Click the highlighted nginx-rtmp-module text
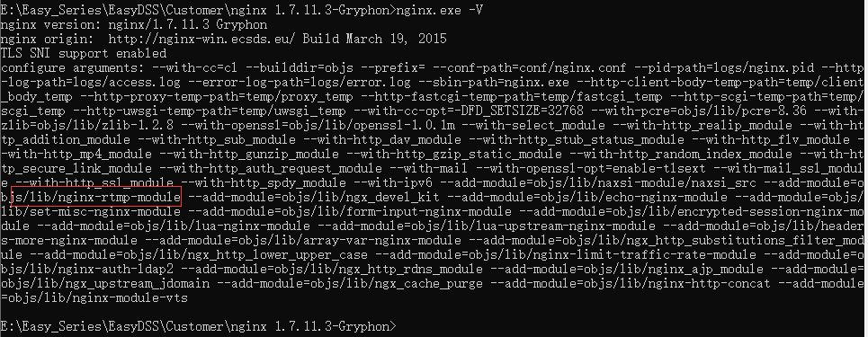 pos(96,197)
